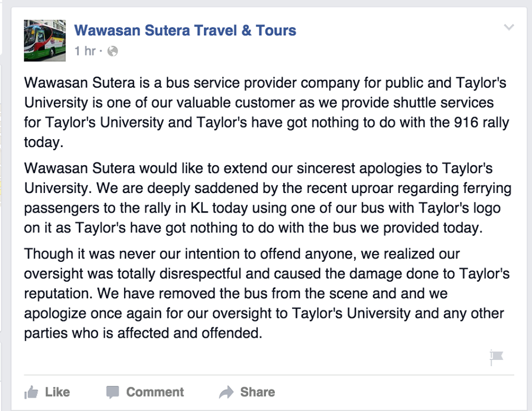Click the paragraph starting "Wawasan Sutera would like"
Screen dimensions: 532x411
pyautogui.click(x=265, y=197)
